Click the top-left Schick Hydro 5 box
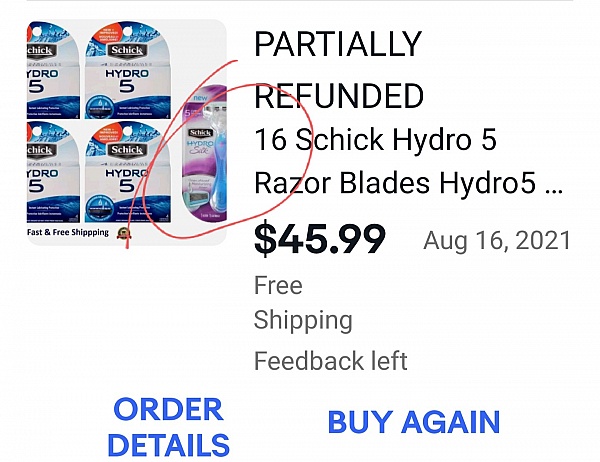Screen dimensions: 600x462 click(53, 70)
